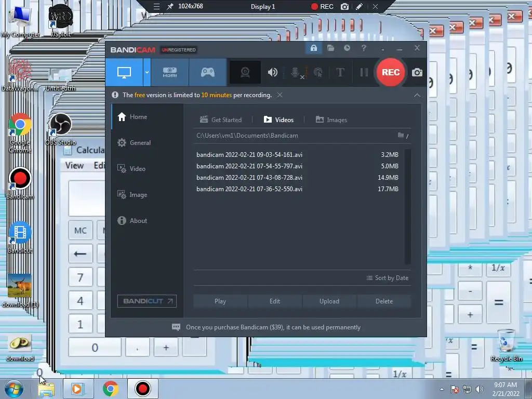
Task: Switch to the Get Started tab
Action: (220, 120)
